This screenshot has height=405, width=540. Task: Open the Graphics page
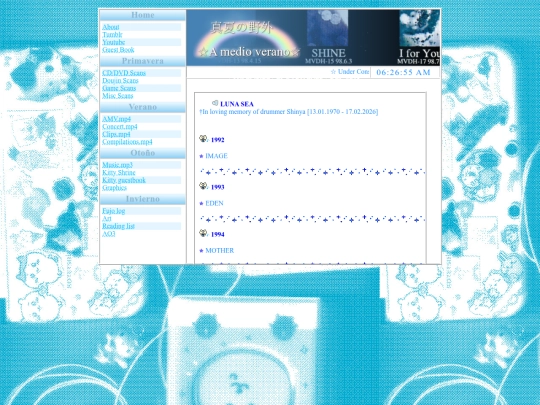pos(114,187)
